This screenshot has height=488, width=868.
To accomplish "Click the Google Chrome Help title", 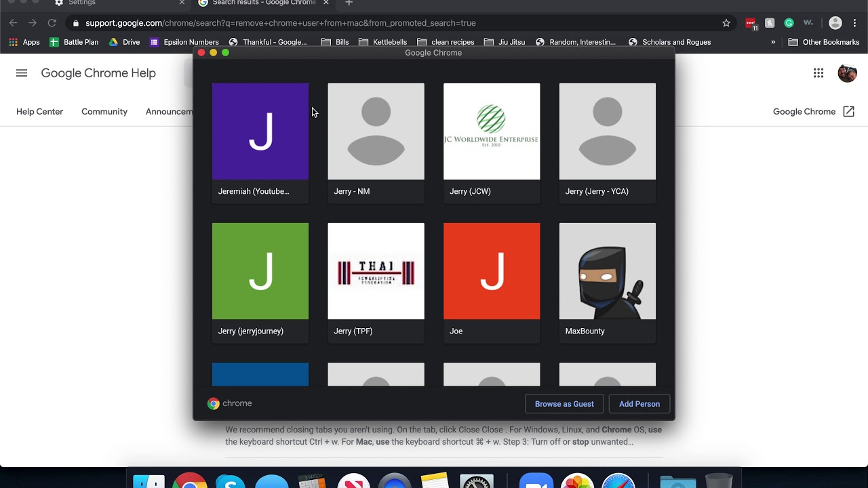I will click(x=98, y=73).
